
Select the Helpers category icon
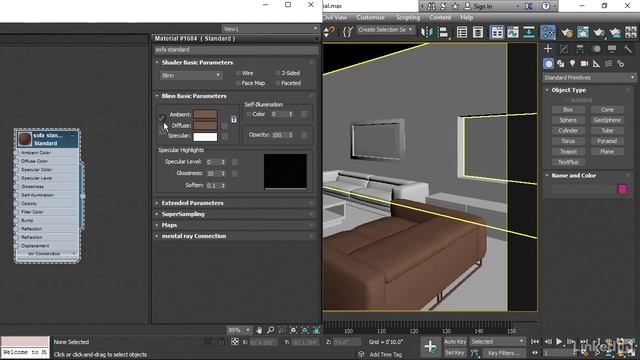(x=596, y=64)
